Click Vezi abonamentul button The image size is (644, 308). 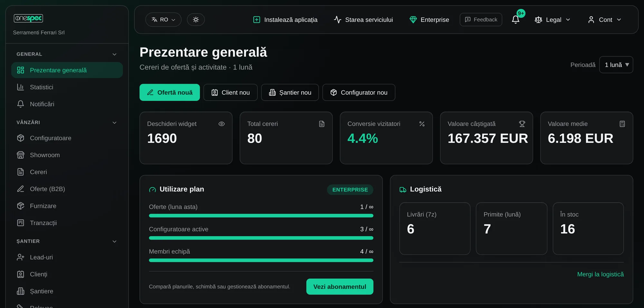pyautogui.click(x=340, y=286)
